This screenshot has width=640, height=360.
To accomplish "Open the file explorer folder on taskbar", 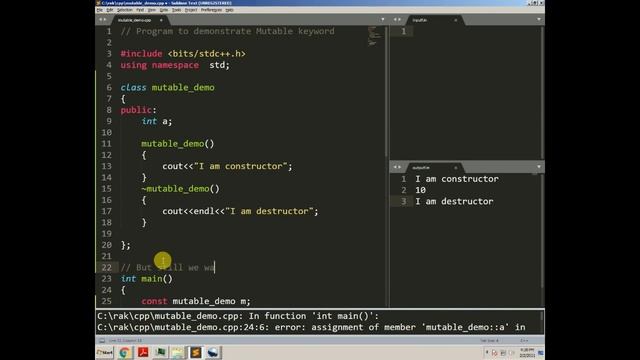I will click(x=178, y=353).
